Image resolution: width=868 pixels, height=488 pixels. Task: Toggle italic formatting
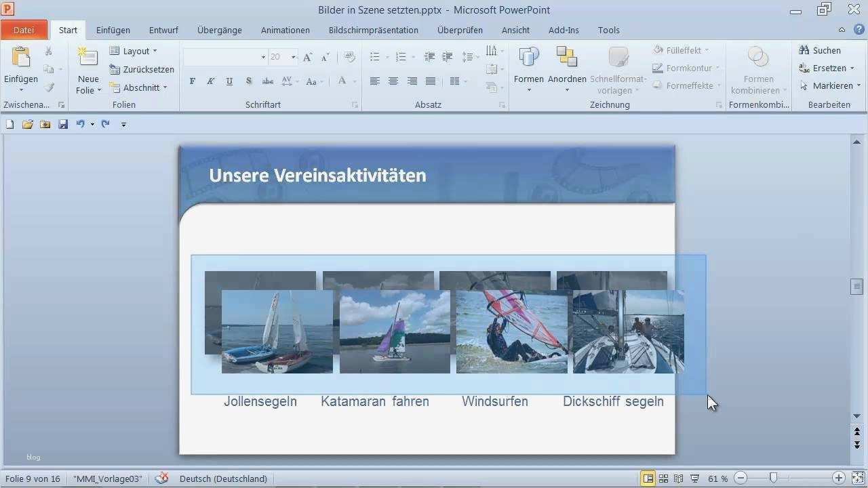point(210,81)
